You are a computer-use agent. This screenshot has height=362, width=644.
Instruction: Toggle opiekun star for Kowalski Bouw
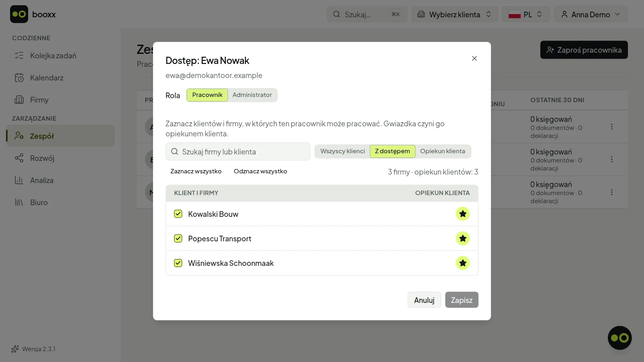[462, 214]
